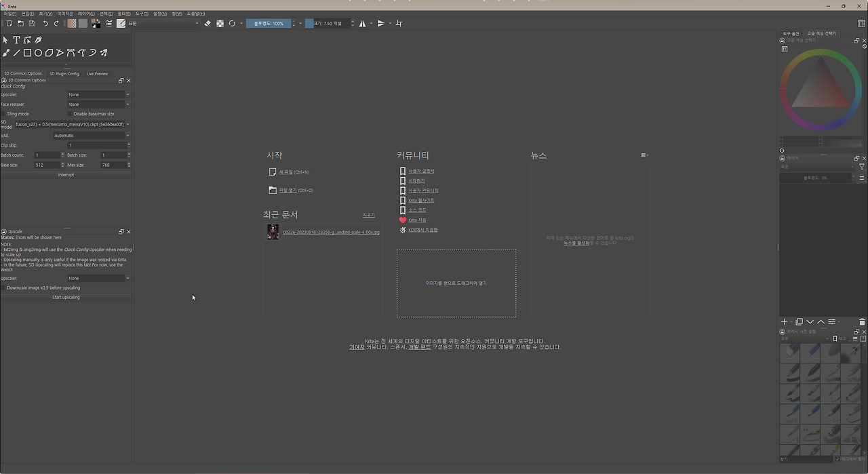
Task: Select the Multibrush tool
Action: 103,52
